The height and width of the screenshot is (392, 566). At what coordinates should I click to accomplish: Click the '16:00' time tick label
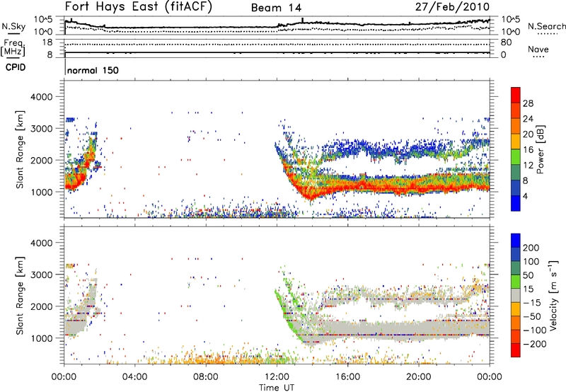[x=347, y=377]
